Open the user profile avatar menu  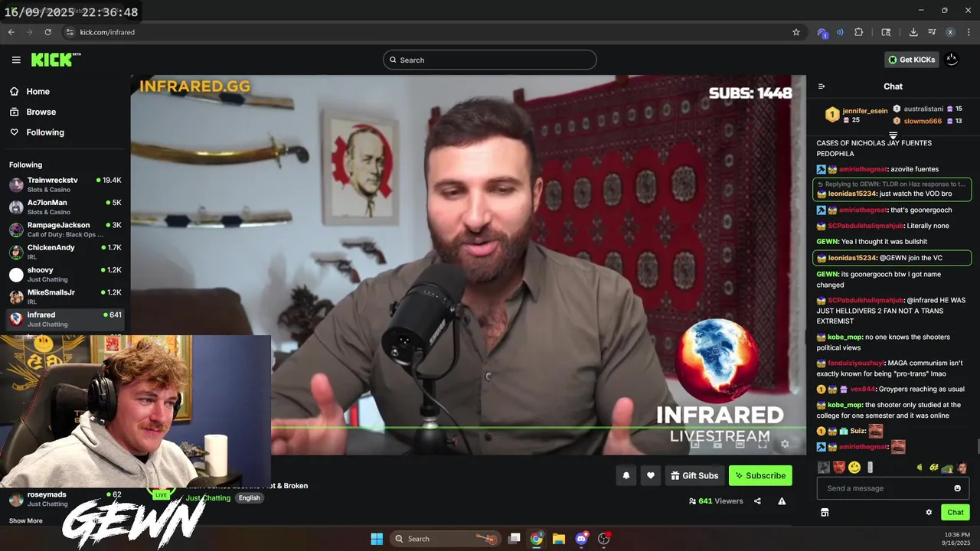click(x=952, y=59)
